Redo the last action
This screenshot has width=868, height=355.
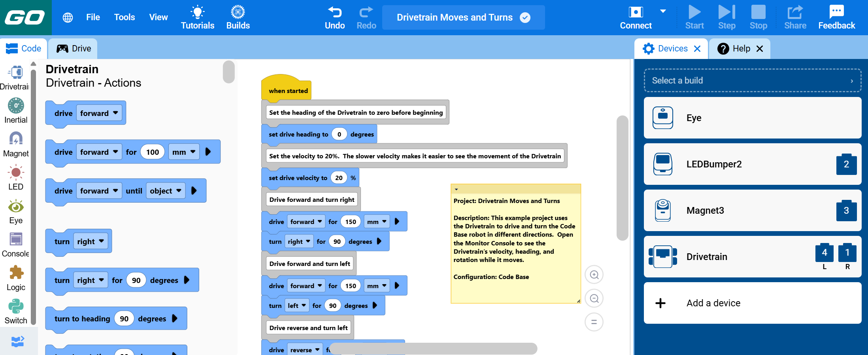click(x=366, y=17)
